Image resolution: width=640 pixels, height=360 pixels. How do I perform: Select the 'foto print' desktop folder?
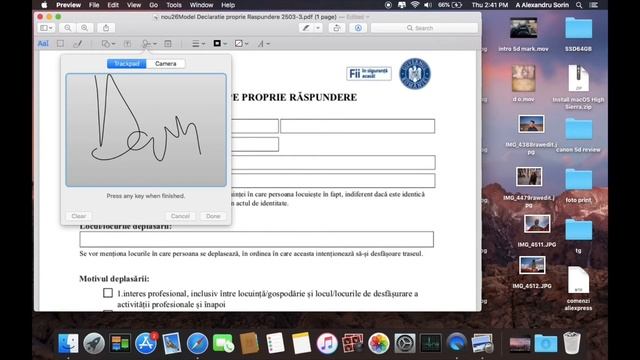pos(578,186)
